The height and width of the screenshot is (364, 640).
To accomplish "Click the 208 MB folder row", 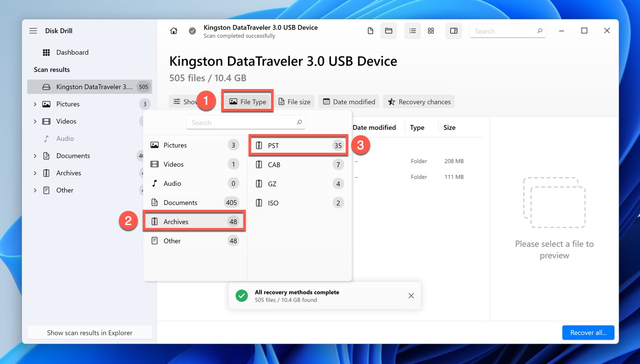I will (417, 161).
